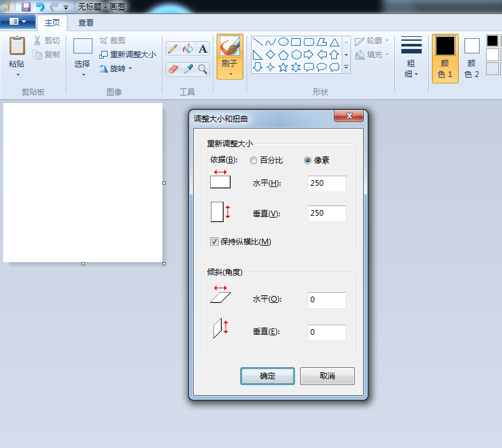
Task: Click the 重新调整大小 button in ribbon
Action: point(128,55)
